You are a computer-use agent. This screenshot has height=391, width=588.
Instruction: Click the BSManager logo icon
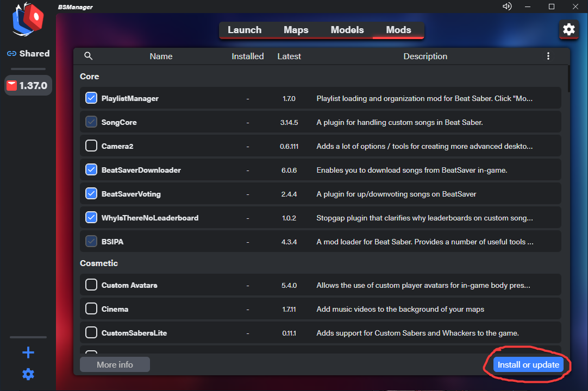click(28, 20)
